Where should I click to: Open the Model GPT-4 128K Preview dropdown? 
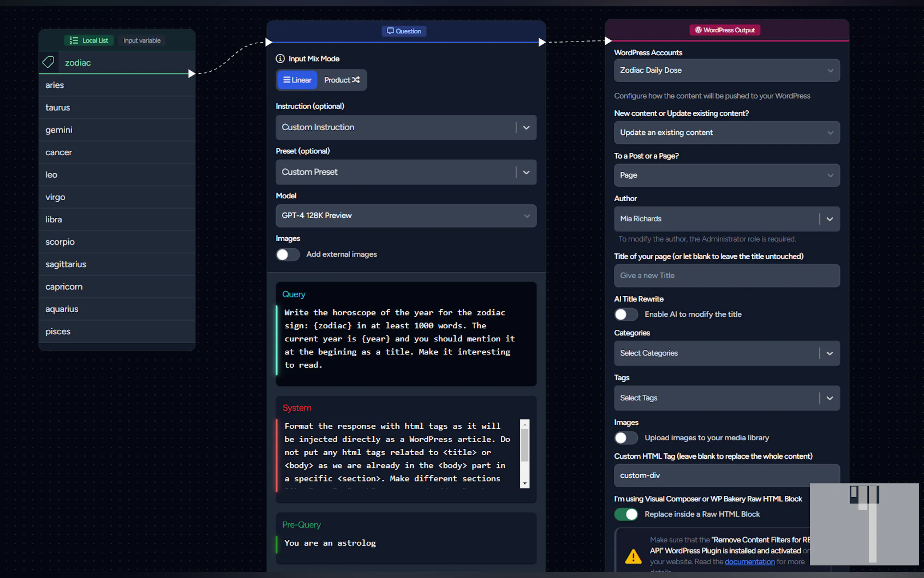tap(406, 215)
